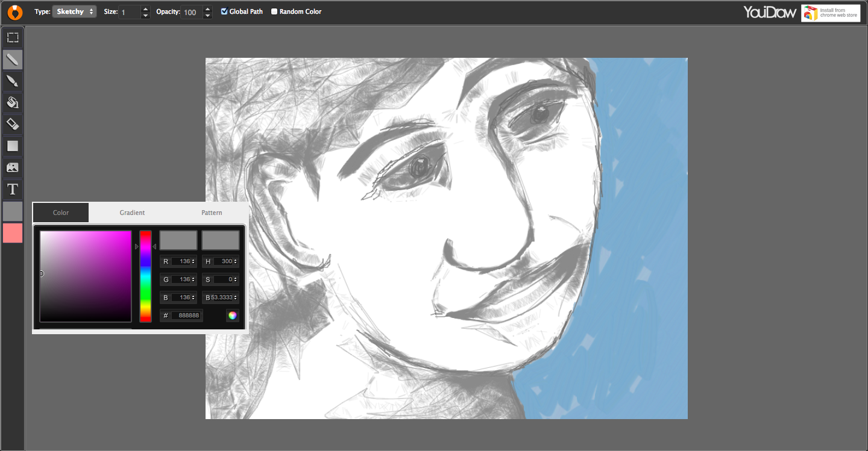Switch to the Gradient tab
The height and width of the screenshot is (451, 868).
132,213
